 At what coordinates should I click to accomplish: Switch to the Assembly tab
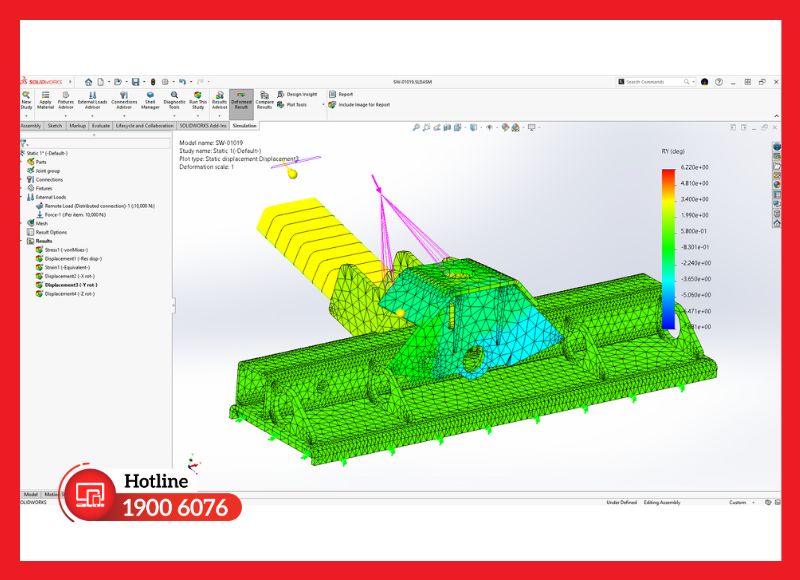coord(31,125)
